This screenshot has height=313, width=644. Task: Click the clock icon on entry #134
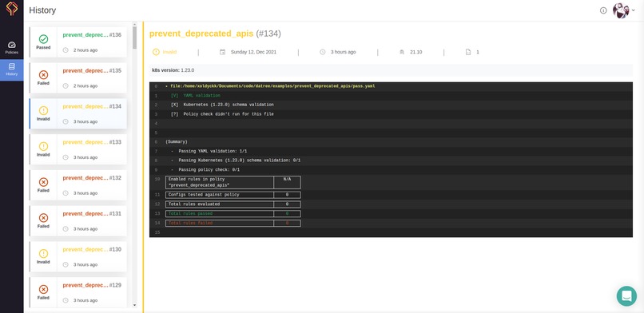(66, 121)
